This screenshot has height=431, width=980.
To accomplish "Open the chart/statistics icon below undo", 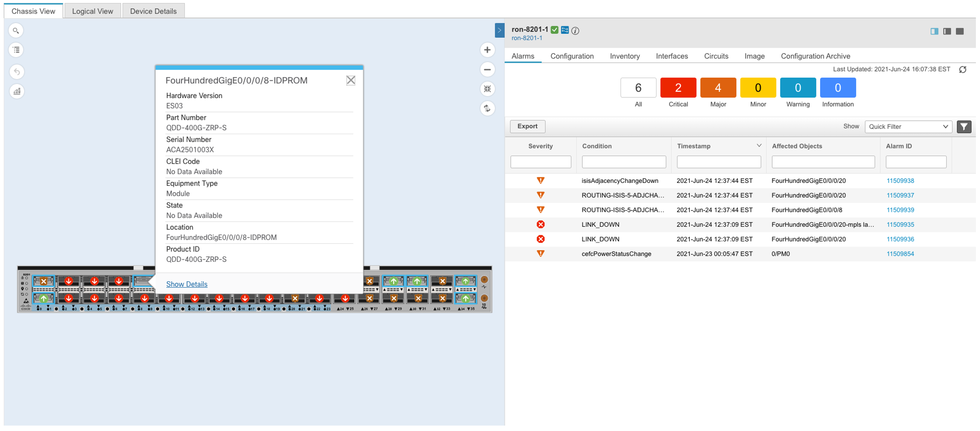I will [16, 91].
